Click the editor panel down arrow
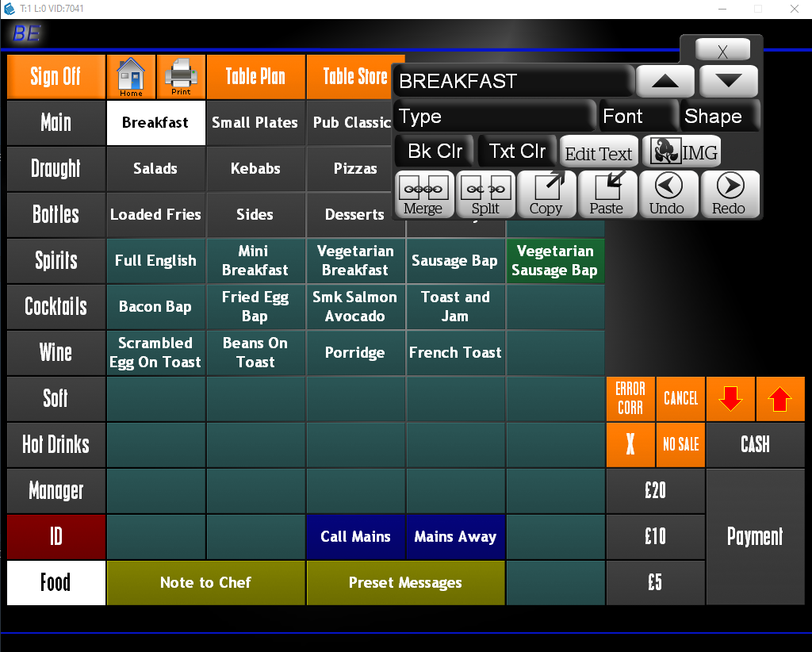Screen dimensions: 812x652 tap(729, 81)
